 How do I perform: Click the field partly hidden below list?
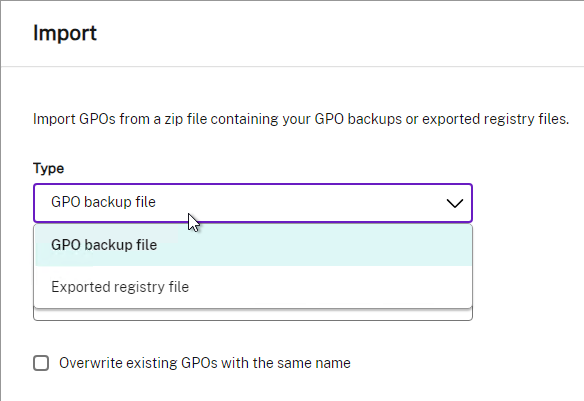(253, 314)
